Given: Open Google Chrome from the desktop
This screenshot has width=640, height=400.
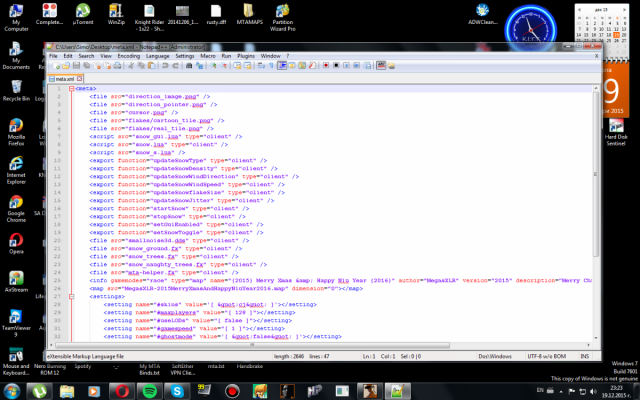Looking at the screenshot, I should [16, 200].
